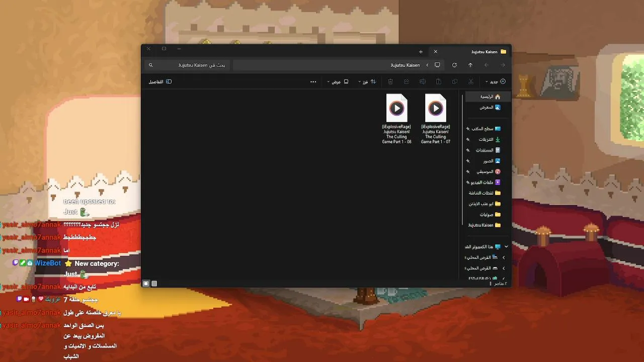Switch to details list view in the status bar
The width and height of the screenshot is (644, 362).
pos(154,284)
